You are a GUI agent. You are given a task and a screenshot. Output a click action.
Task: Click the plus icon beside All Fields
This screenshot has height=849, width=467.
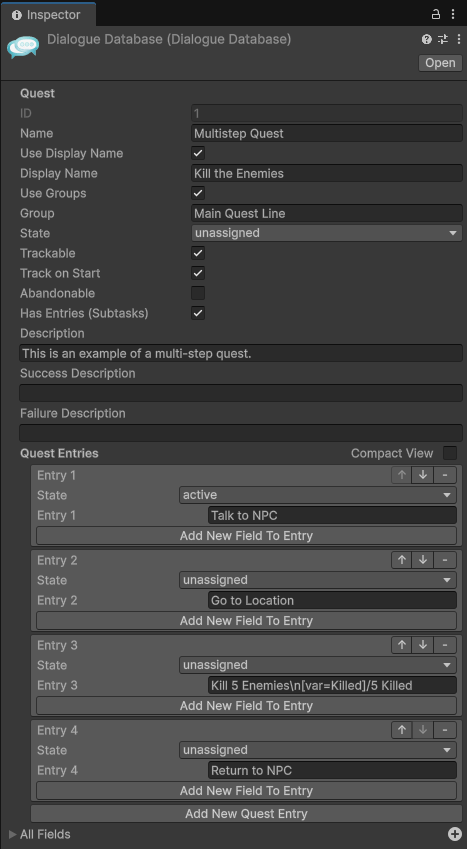pyautogui.click(x=454, y=834)
